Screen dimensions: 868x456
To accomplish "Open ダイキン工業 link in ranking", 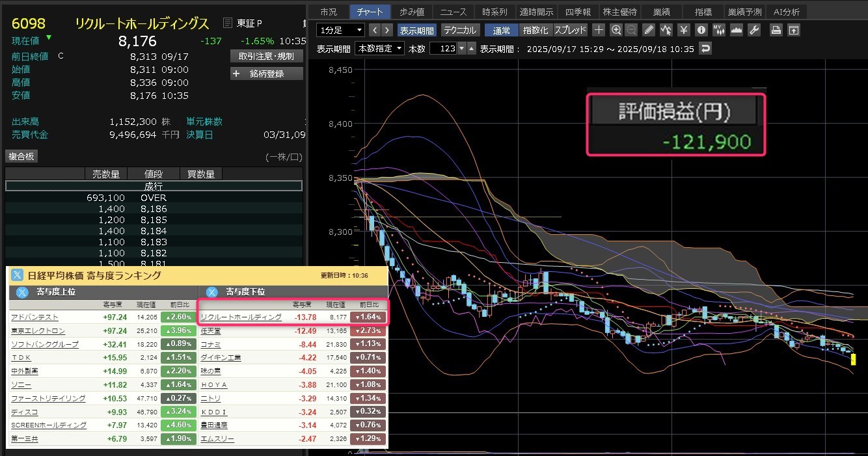I will pyautogui.click(x=221, y=358).
